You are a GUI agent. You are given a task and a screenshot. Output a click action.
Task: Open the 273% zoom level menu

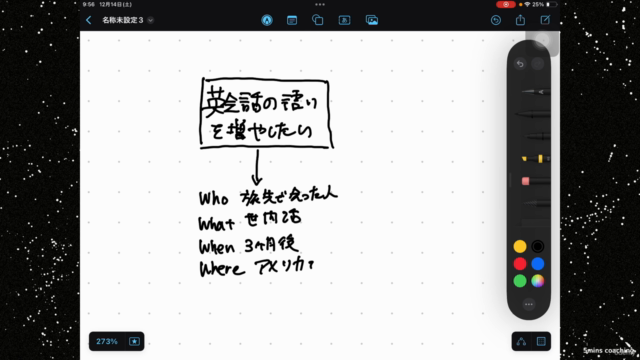coord(107,341)
